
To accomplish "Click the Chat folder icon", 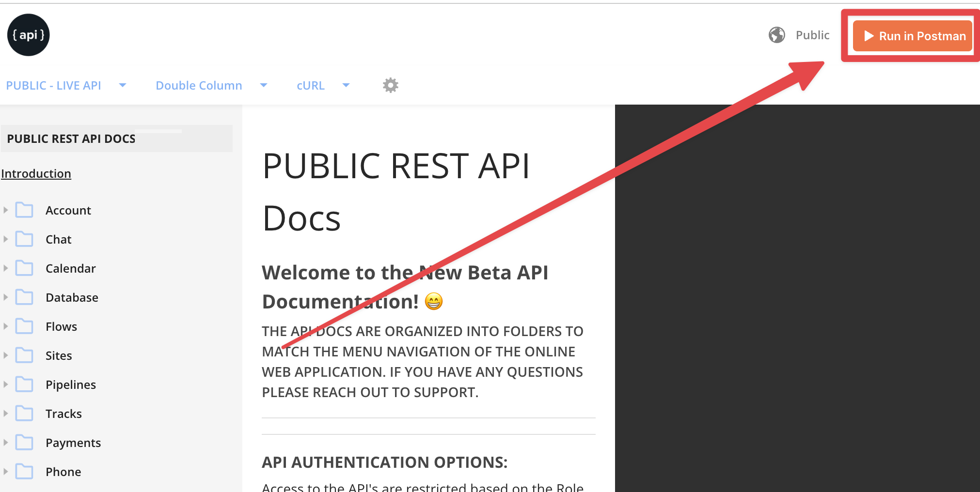I will tap(25, 239).
